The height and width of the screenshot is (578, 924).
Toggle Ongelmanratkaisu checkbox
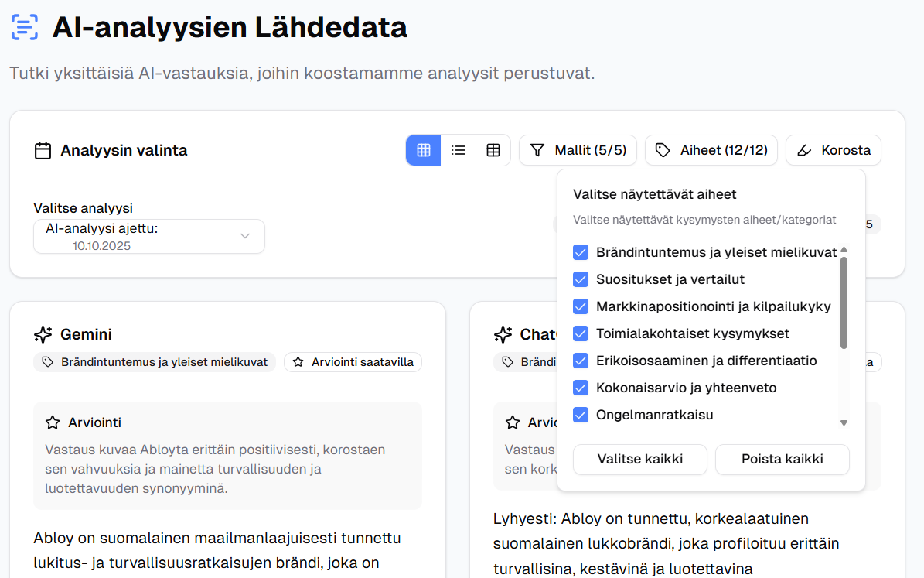(x=581, y=415)
